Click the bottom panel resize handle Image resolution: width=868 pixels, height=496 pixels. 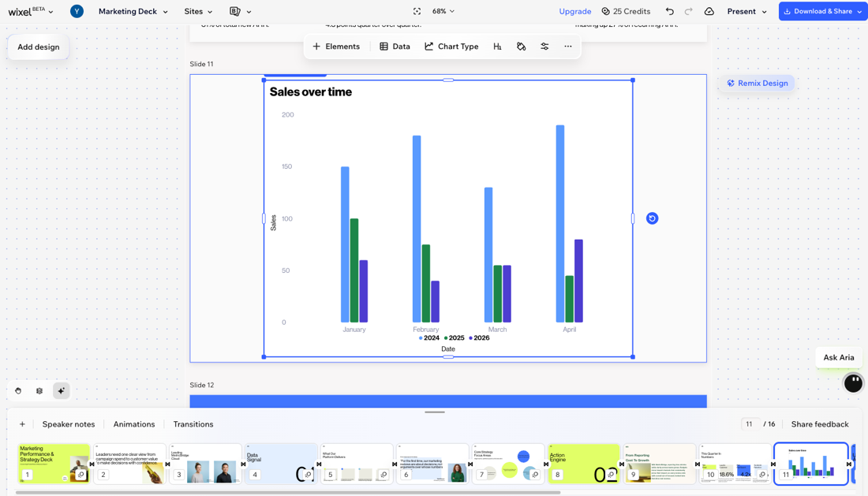pyautogui.click(x=435, y=412)
